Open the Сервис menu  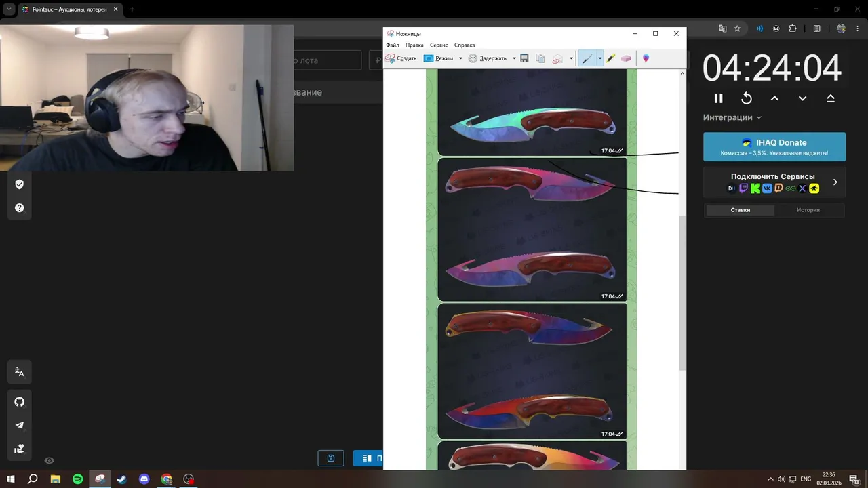pos(439,45)
